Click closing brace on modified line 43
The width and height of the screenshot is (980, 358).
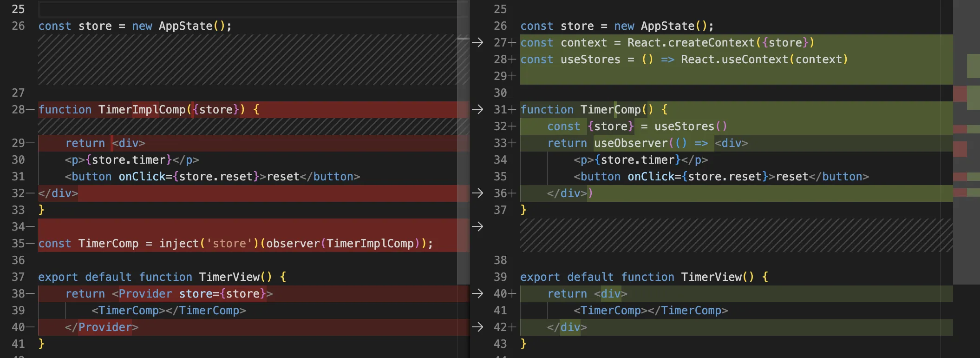point(523,344)
